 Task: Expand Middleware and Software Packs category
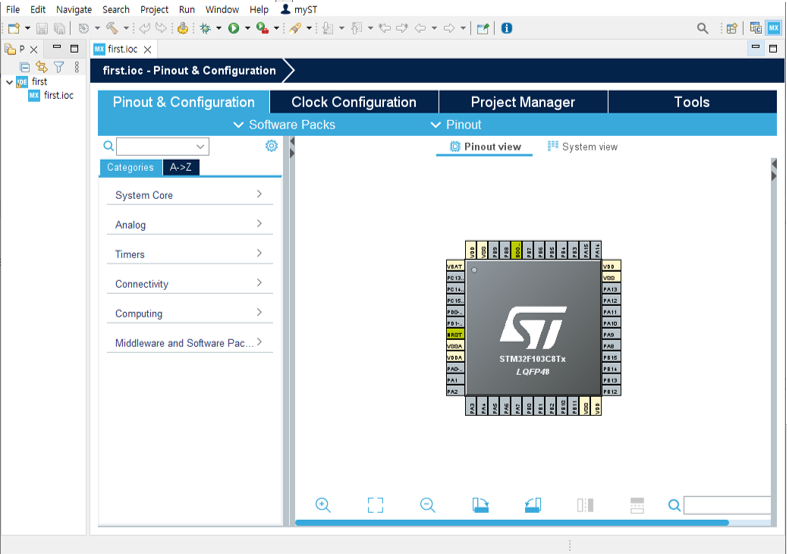190,343
